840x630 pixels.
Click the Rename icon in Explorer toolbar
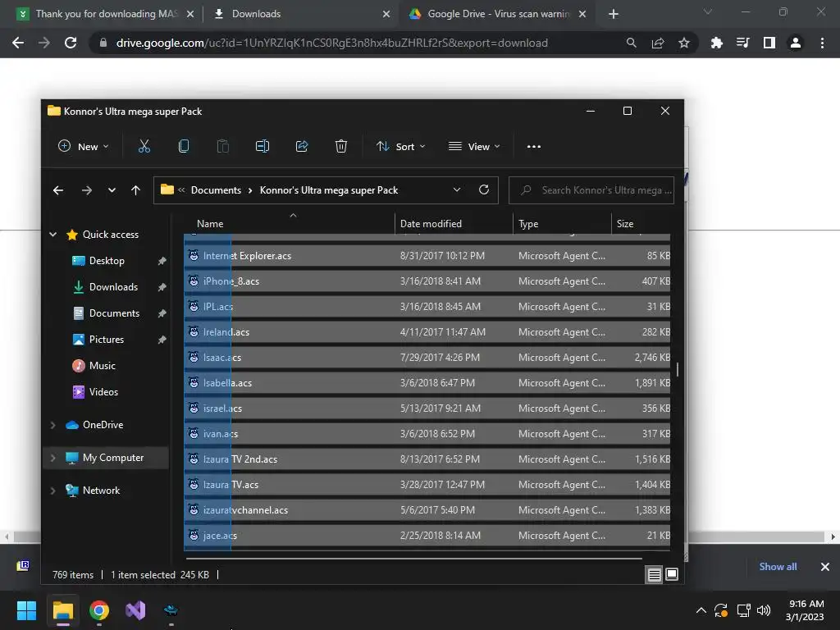(x=262, y=146)
